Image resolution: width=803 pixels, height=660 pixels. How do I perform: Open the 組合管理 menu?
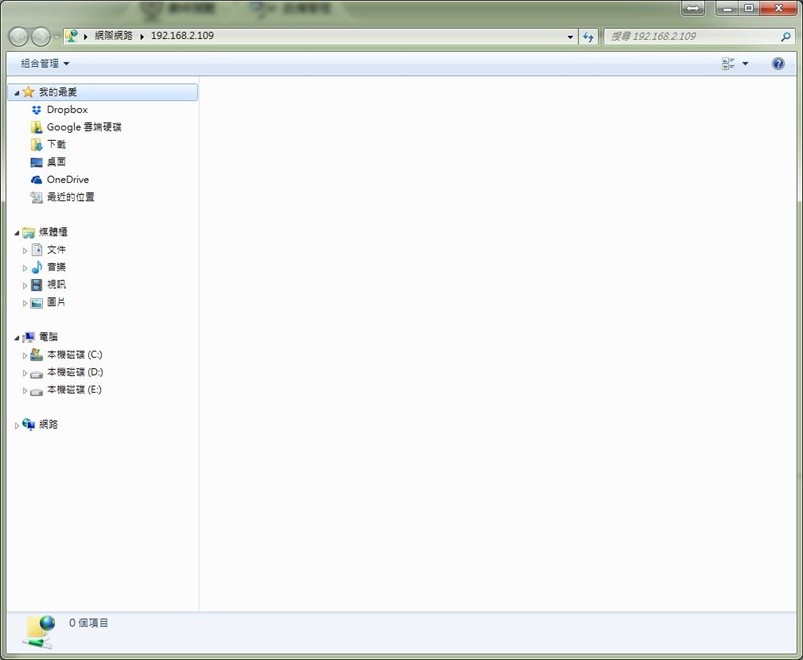(x=45, y=63)
